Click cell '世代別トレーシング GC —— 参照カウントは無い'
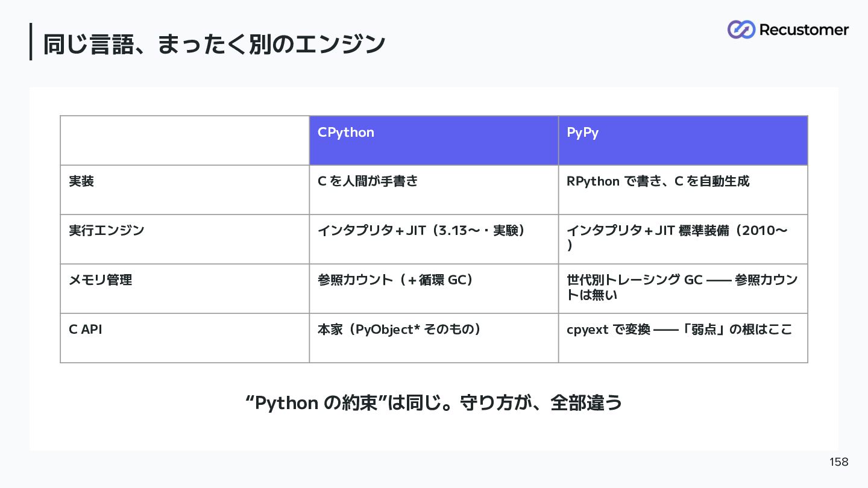Image resolution: width=868 pixels, height=488 pixels. click(683, 289)
